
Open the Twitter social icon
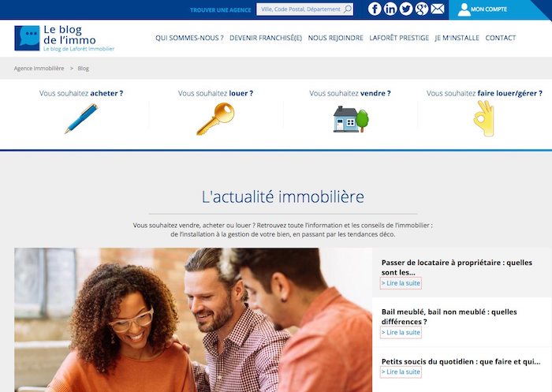[406, 9]
